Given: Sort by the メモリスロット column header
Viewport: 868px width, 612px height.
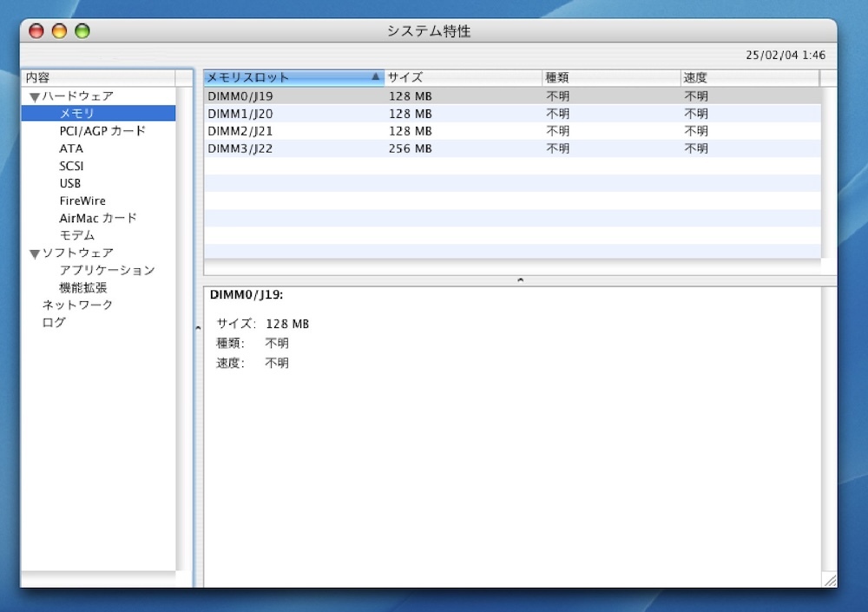Looking at the screenshot, I should pos(294,77).
